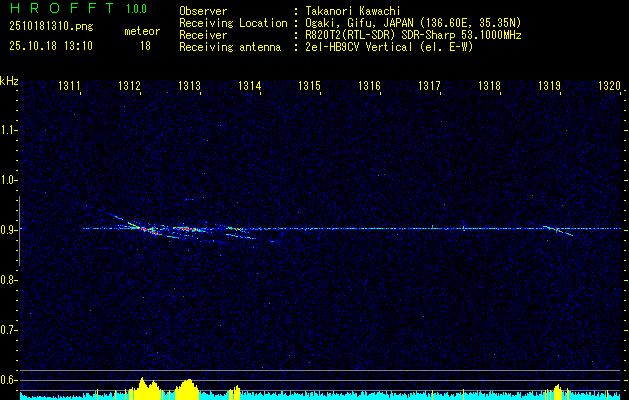Select the R820T2(RTL-SDR) SDR-Sharp 53.1000MHz text
This screenshot has width=629, height=400.
point(414,35)
